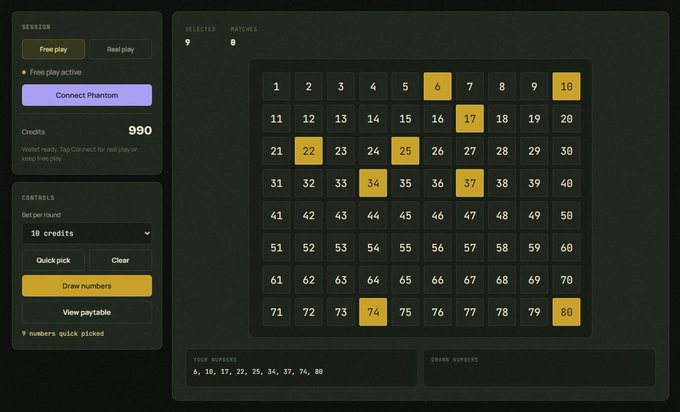Click the Quick pick button
Viewport: 680px width, 412px height.
point(53,260)
